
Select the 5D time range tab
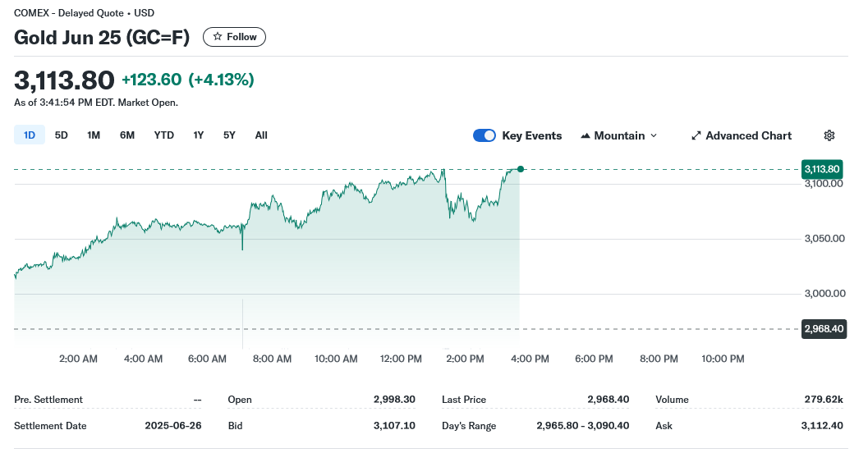pyautogui.click(x=62, y=135)
